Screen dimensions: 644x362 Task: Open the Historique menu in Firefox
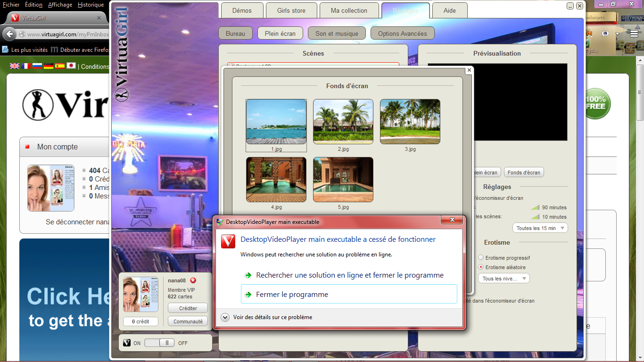[91, 5]
